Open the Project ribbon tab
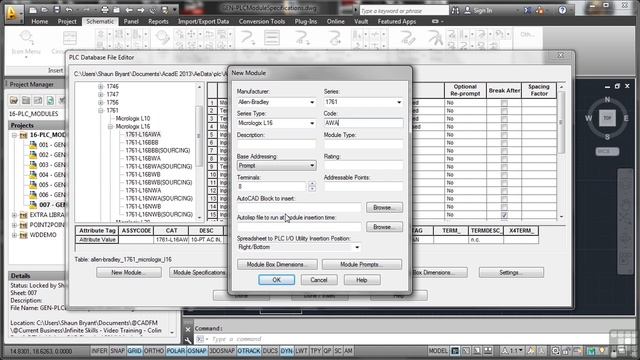This screenshot has height=360, width=640. 67,22
